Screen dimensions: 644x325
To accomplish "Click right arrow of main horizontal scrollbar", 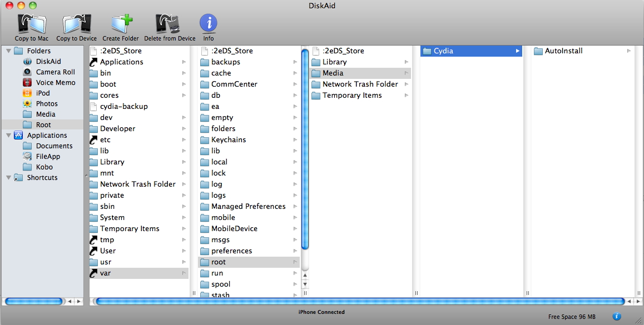I will [638, 302].
